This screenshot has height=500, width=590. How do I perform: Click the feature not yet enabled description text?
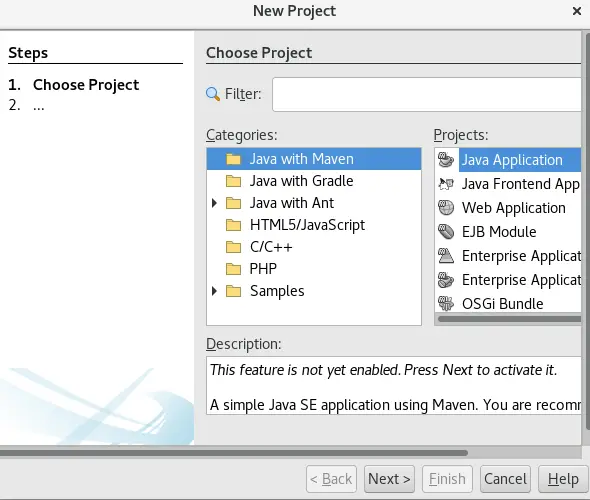(383, 370)
